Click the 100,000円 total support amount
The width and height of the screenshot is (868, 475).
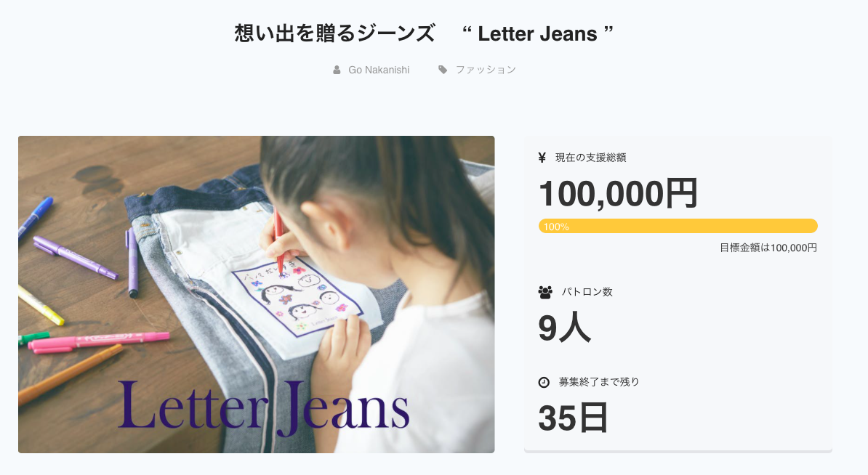(618, 193)
